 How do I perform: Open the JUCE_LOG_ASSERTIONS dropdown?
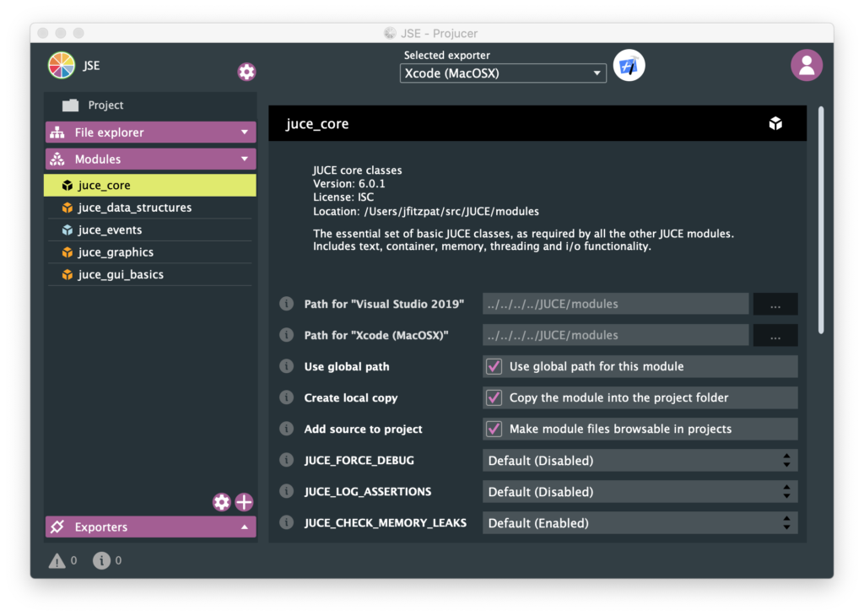(640, 492)
